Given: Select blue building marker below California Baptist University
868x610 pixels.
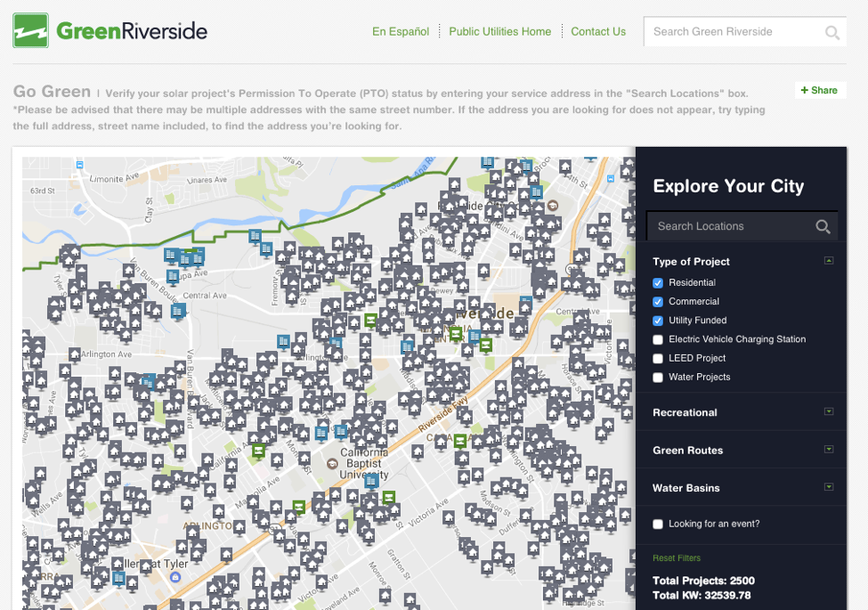Looking at the screenshot, I should click(x=371, y=480).
